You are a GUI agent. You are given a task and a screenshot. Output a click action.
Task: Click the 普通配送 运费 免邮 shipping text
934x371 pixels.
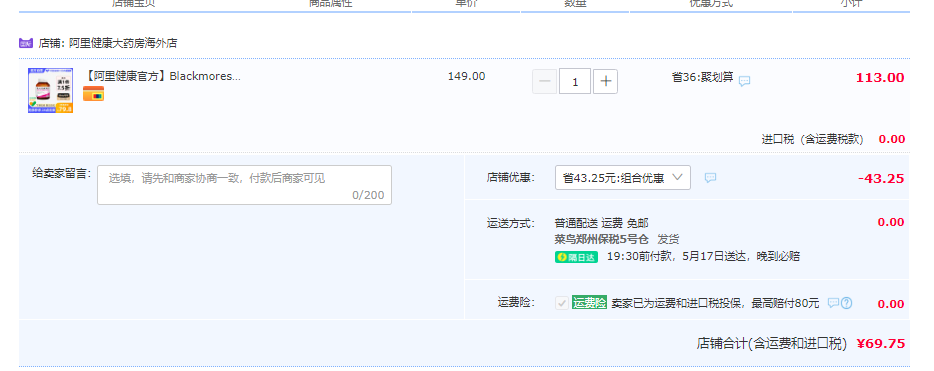point(602,223)
